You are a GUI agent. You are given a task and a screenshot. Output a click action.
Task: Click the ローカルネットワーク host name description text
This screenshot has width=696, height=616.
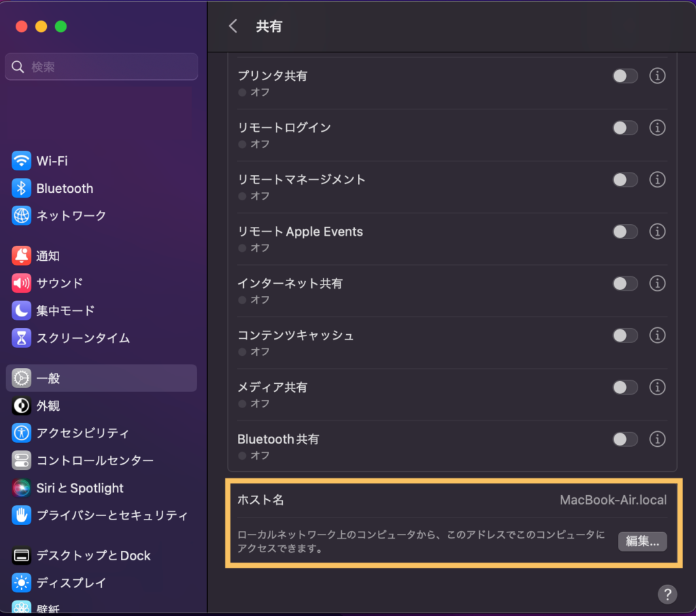(421, 541)
